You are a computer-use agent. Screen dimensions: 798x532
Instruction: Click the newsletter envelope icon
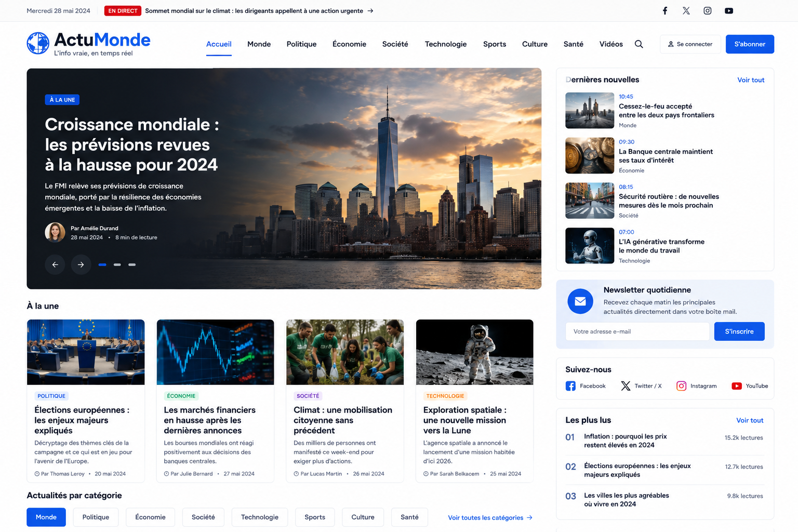pos(580,301)
